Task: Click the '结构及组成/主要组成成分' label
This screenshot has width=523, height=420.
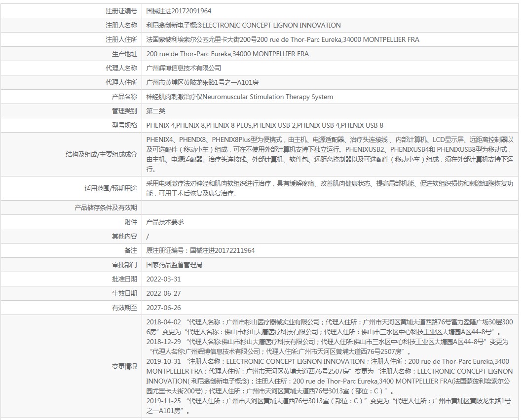Action: [x=102, y=154]
